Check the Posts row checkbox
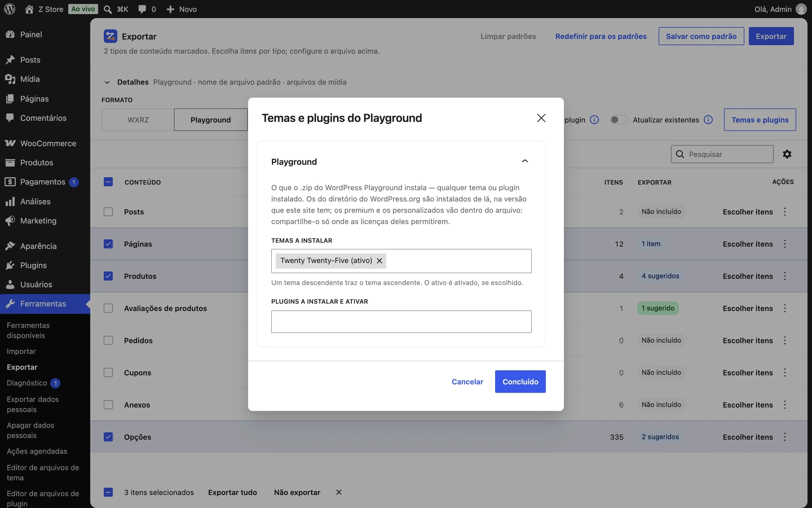Screen dimensions: 812x508 tap(108, 212)
